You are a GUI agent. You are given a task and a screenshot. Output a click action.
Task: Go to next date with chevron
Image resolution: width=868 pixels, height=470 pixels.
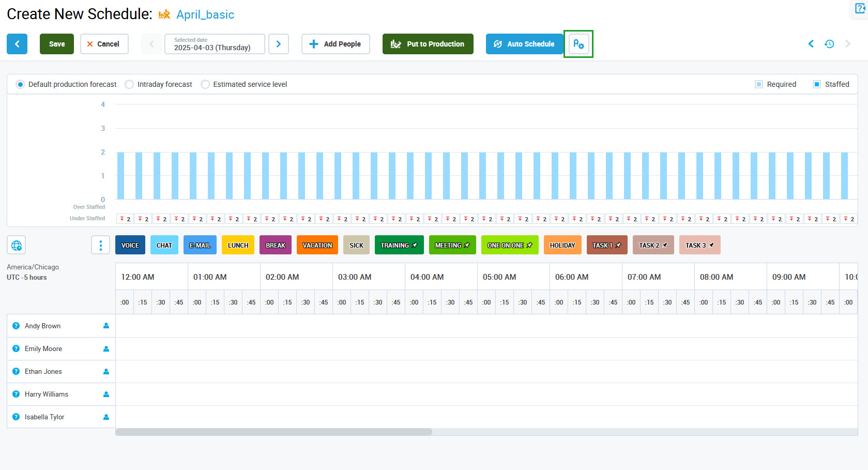point(279,44)
